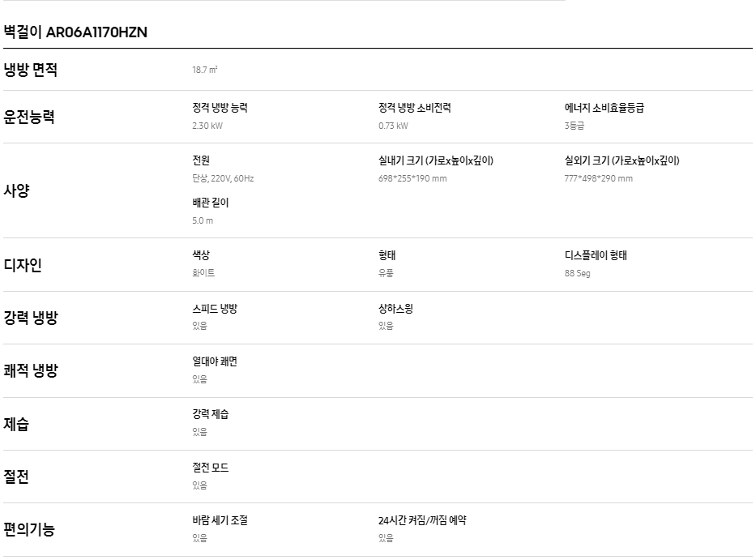Click the 정격 냉방 능력 spec label
Screen dimensions: 756x560
point(220,108)
